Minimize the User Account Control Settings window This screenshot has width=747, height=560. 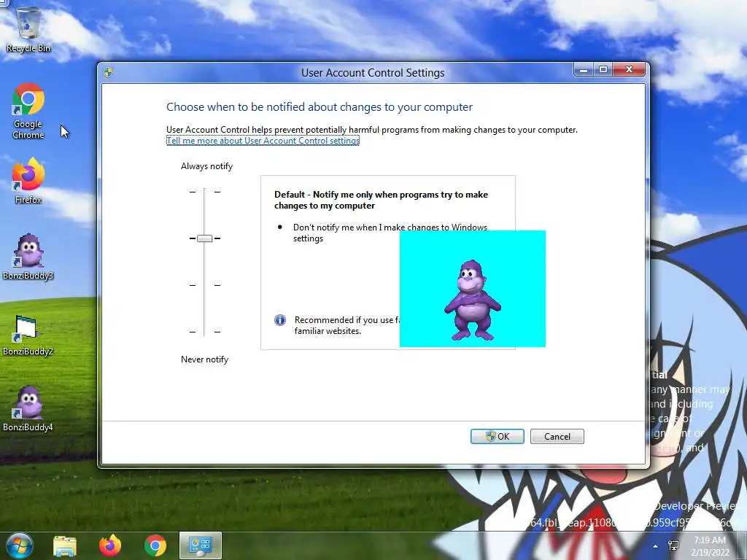tap(584, 69)
